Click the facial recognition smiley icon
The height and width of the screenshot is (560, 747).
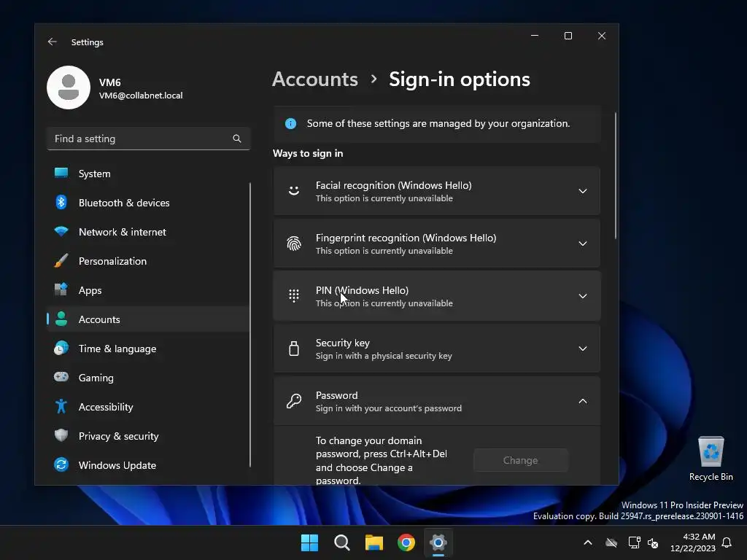(x=294, y=191)
